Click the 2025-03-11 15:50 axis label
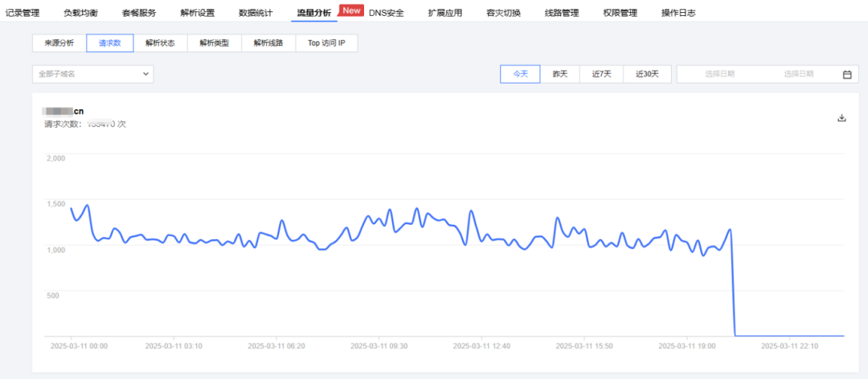The width and height of the screenshot is (868, 379). 584,346
